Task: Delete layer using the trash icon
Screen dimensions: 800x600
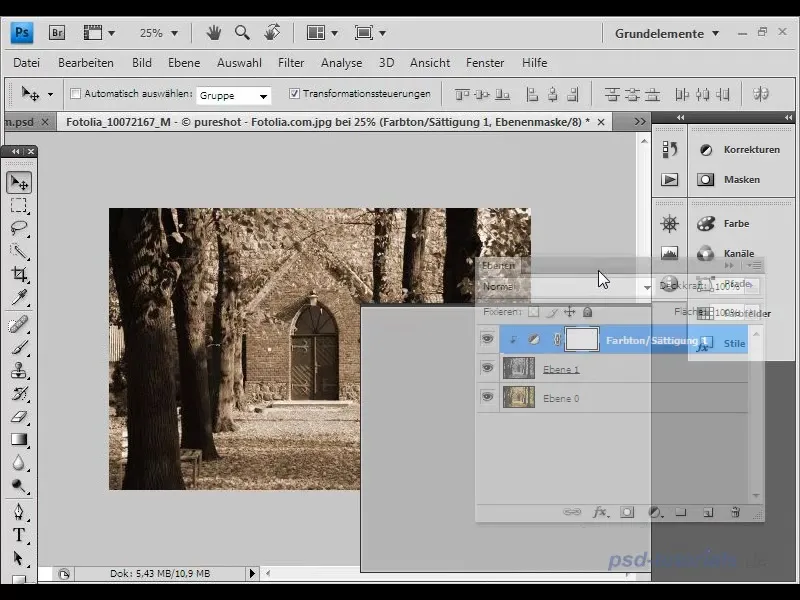Action: pos(735,512)
